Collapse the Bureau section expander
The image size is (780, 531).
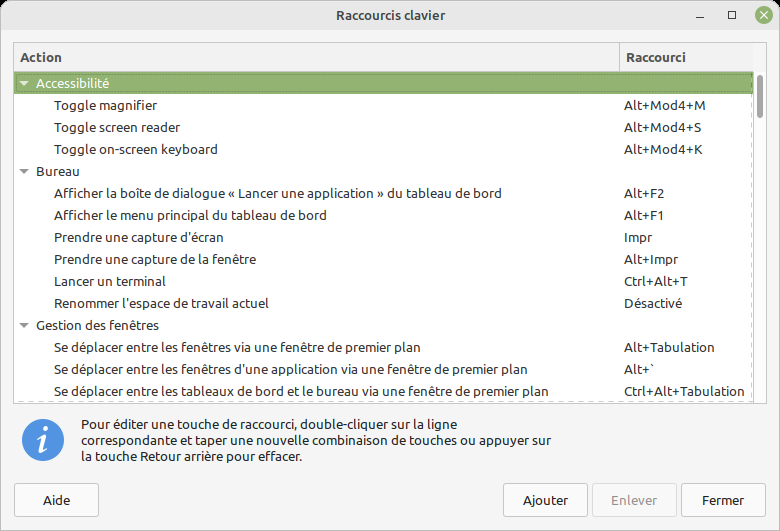(24, 172)
